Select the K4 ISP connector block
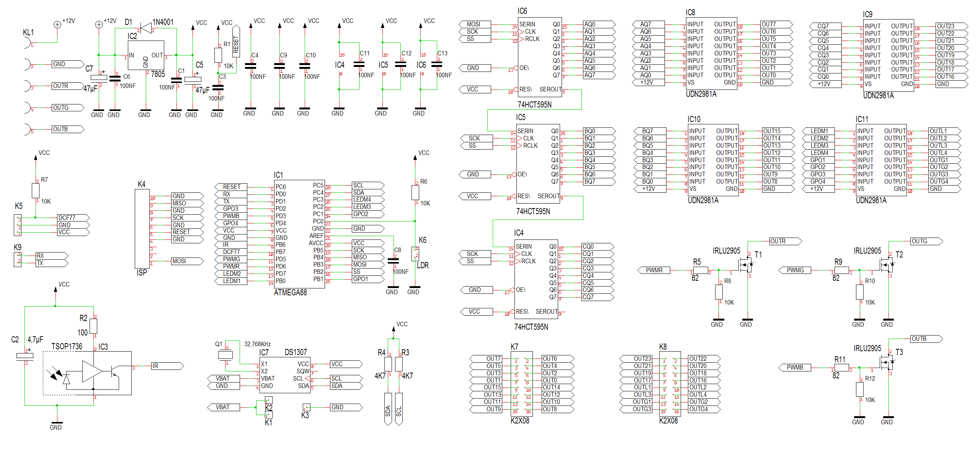Viewport: 980px width, 456px height. pyautogui.click(x=142, y=228)
